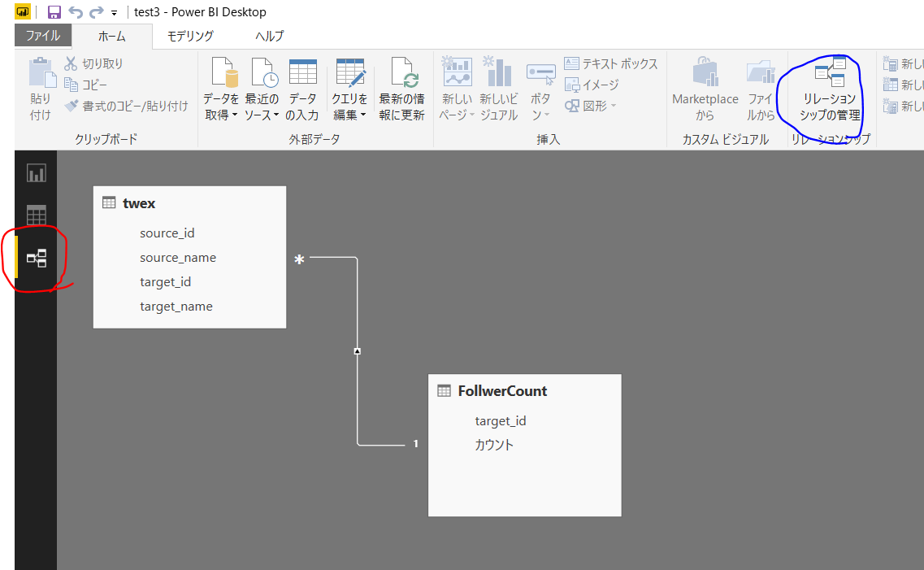Screen dimensions: 924x570
Task: Select source_name field in twex
Action: click(x=177, y=258)
